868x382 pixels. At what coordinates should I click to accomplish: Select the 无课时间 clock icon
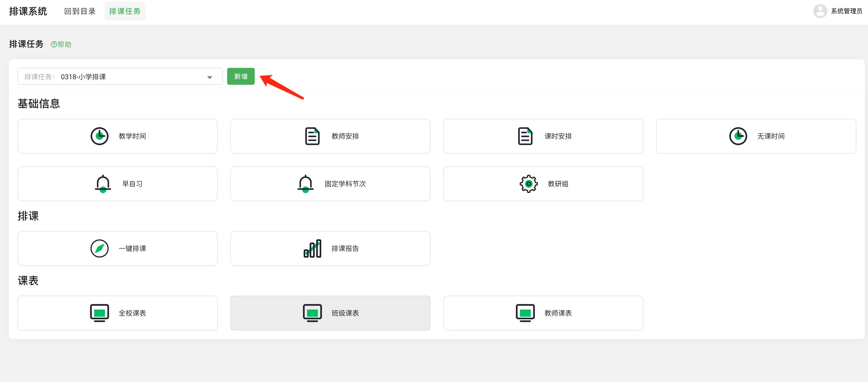738,136
